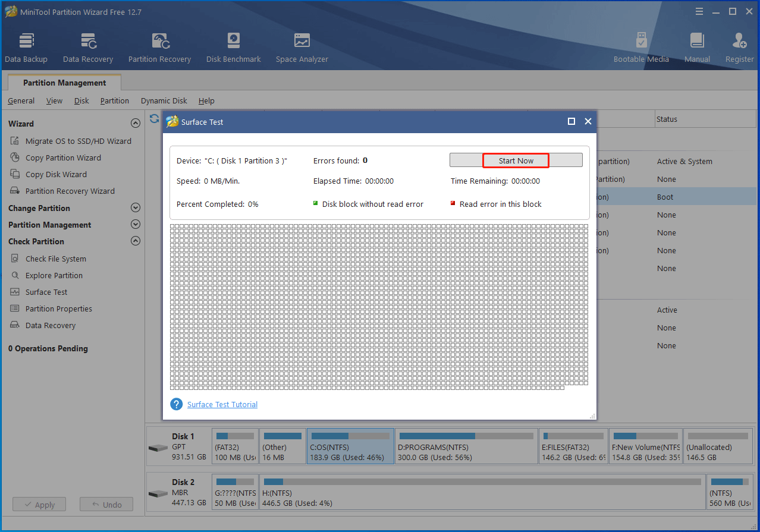Select Disk 1 drive icon
760x532 pixels.
(x=158, y=447)
